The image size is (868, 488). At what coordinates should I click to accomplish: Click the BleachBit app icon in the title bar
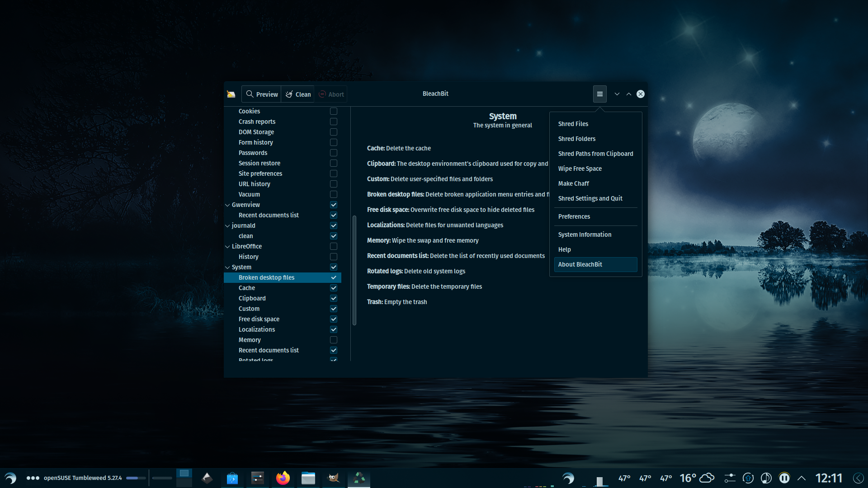coord(231,94)
